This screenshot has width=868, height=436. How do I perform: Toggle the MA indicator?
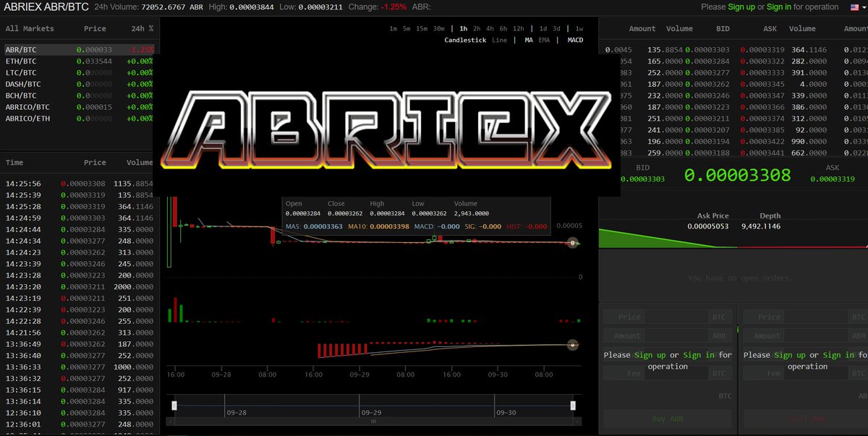[529, 40]
